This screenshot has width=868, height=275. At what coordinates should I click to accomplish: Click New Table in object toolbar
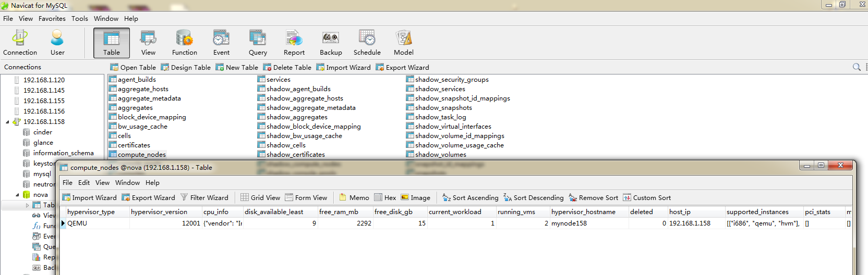tap(237, 67)
